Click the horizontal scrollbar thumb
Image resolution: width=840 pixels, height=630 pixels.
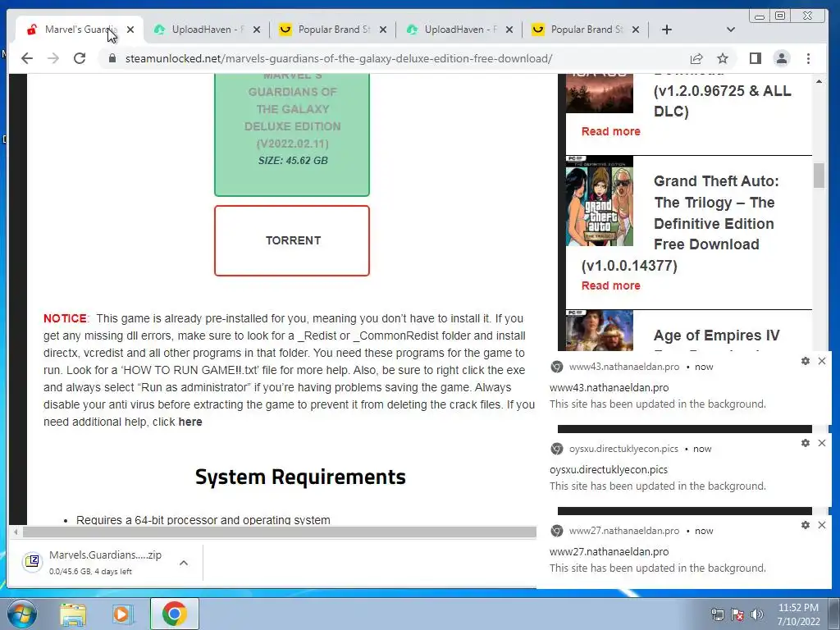point(280,532)
